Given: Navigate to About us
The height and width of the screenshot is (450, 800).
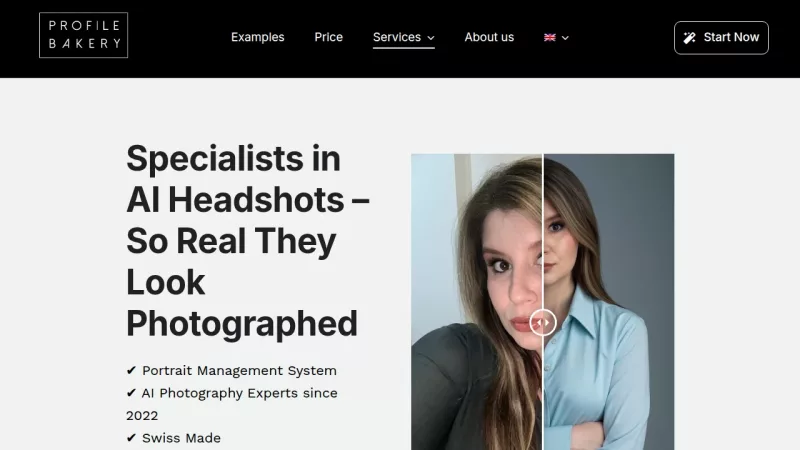Looking at the screenshot, I should click(489, 37).
